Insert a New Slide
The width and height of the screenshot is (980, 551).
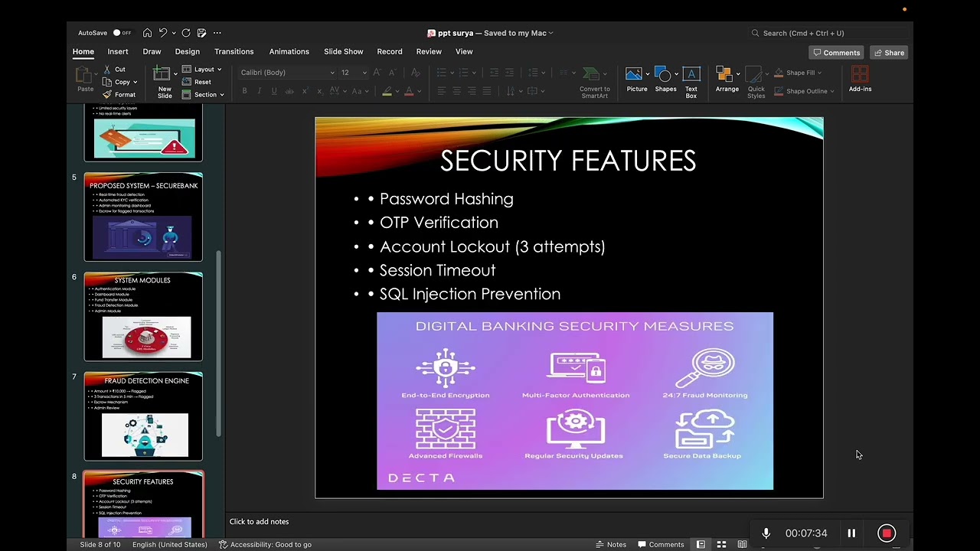[164, 82]
